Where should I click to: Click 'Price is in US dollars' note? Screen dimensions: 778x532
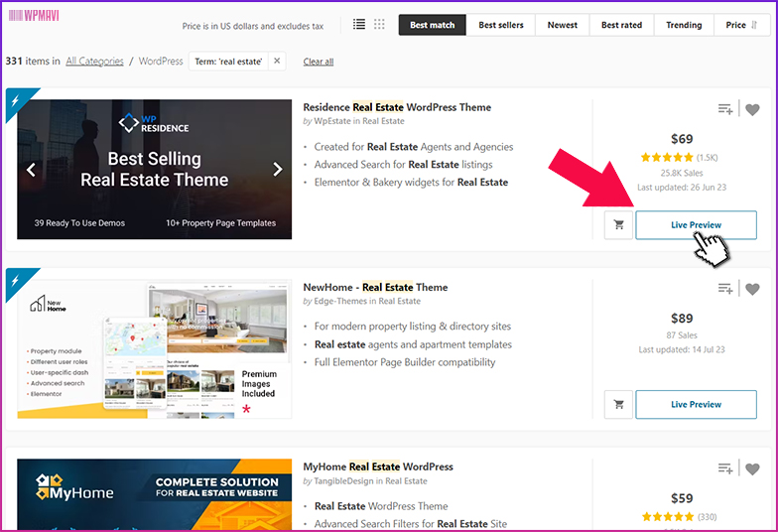click(252, 26)
